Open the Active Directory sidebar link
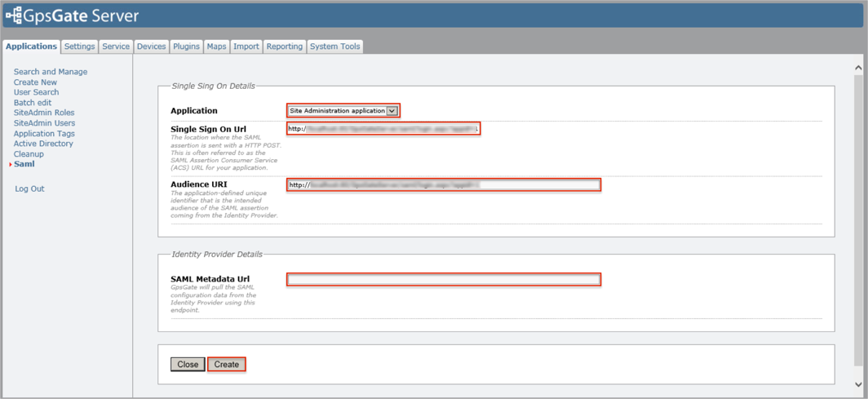This screenshot has width=868, height=399. [x=43, y=144]
